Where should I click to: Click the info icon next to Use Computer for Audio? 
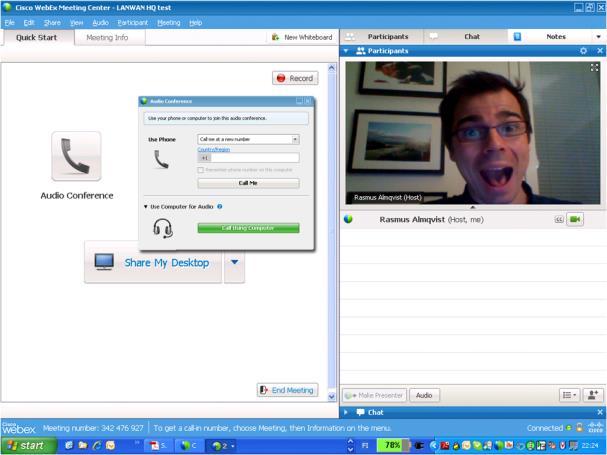pyautogui.click(x=220, y=206)
